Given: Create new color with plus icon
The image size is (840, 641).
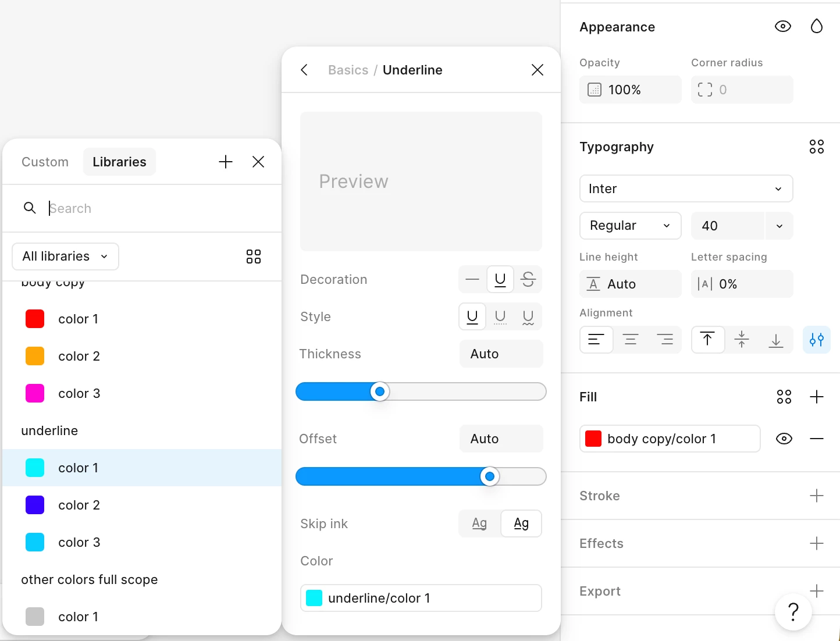Looking at the screenshot, I should pos(226,162).
